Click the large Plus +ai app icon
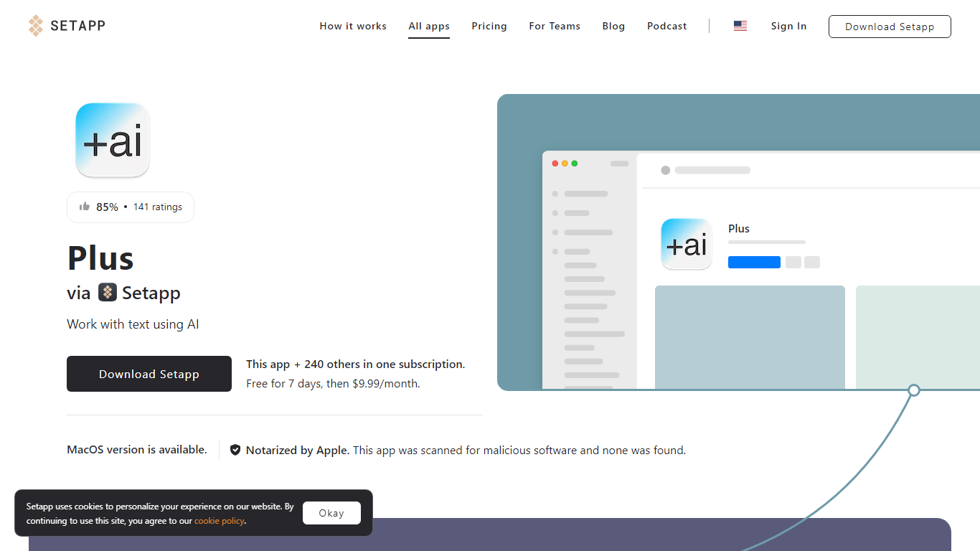Viewport: 980px width, 551px height. 113,140
